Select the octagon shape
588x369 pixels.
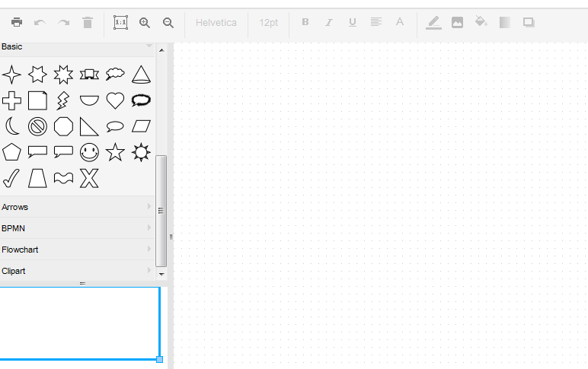click(63, 126)
